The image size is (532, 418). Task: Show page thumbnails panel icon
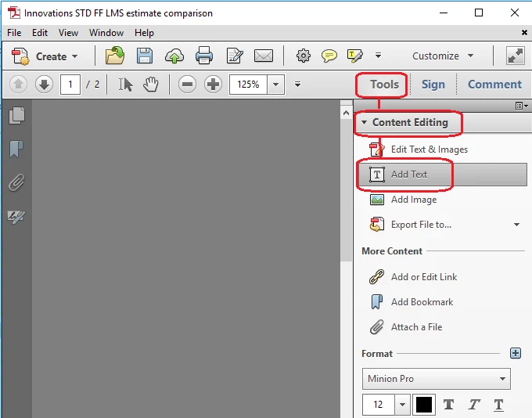point(16,115)
